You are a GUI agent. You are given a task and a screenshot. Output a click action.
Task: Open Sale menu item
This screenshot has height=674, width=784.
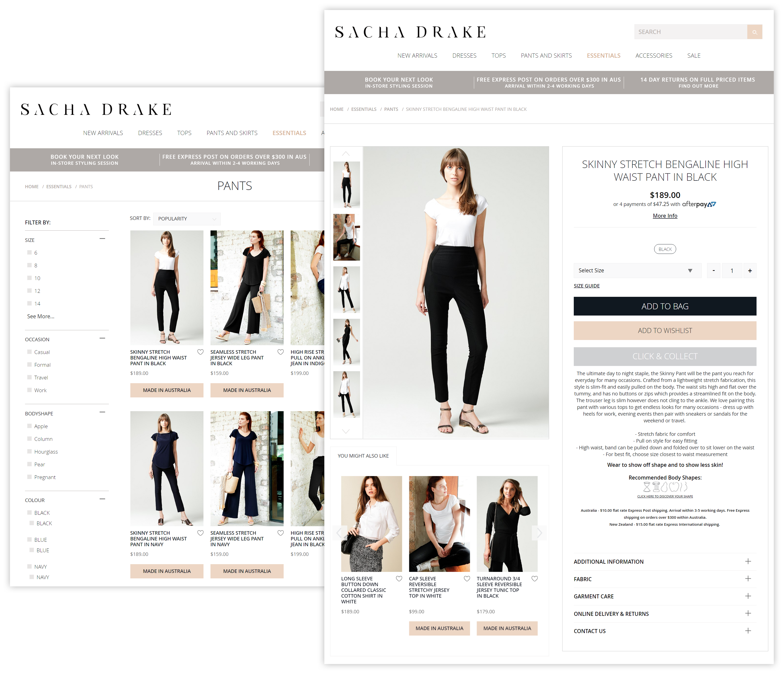click(694, 56)
